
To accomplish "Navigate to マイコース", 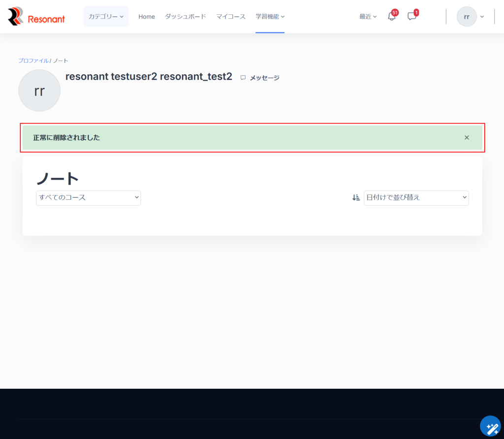I will pyautogui.click(x=231, y=17).
